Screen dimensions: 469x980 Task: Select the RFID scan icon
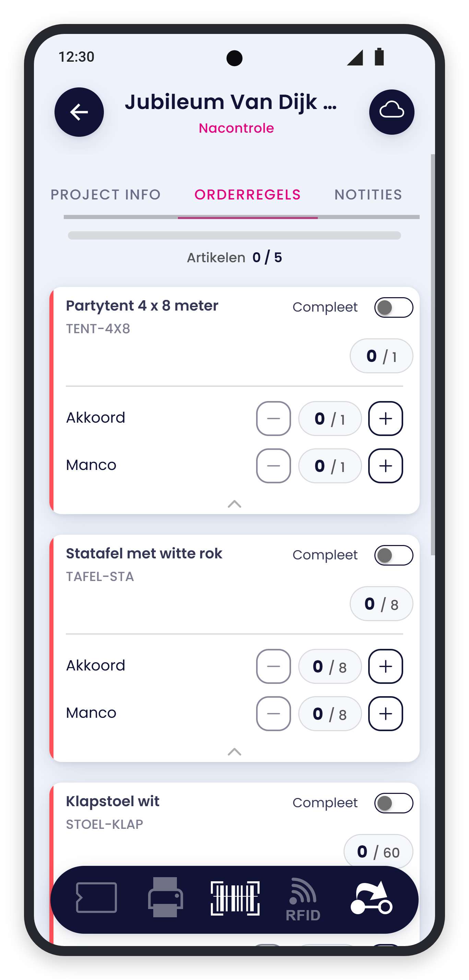pyautogui.click(x=303, y=899)
